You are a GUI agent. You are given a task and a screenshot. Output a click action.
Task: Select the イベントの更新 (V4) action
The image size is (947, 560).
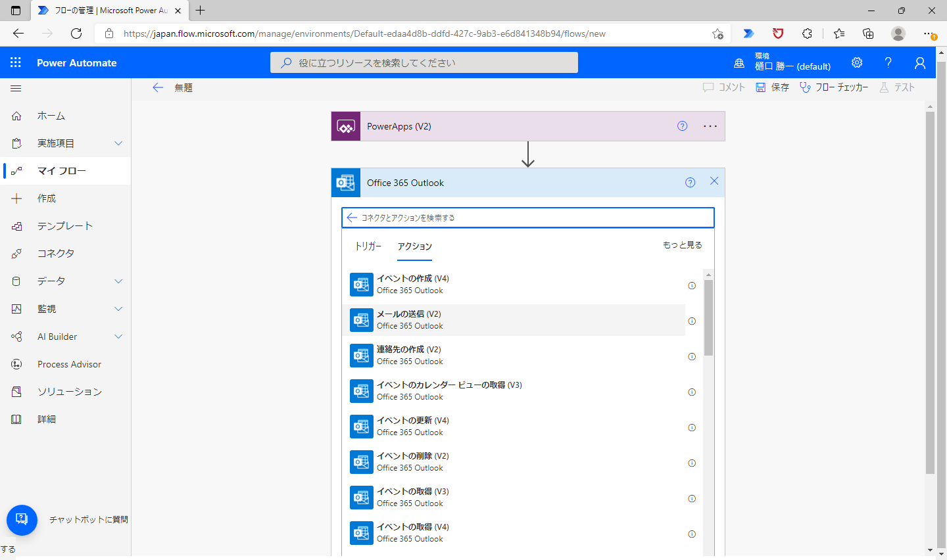tap(514, 427)
